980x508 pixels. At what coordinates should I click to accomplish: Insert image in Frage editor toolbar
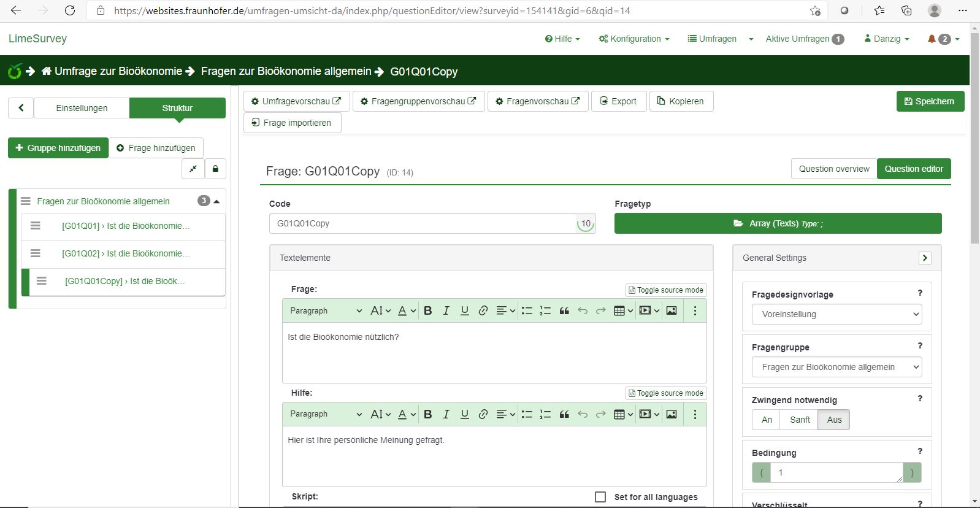[672, 311]
